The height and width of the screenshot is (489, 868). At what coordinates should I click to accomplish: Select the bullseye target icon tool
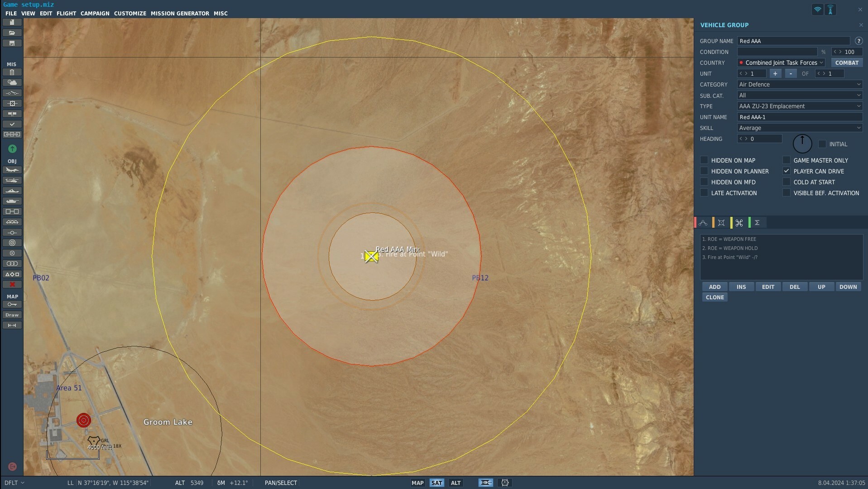pyautogui.click(x=12, y=243)
